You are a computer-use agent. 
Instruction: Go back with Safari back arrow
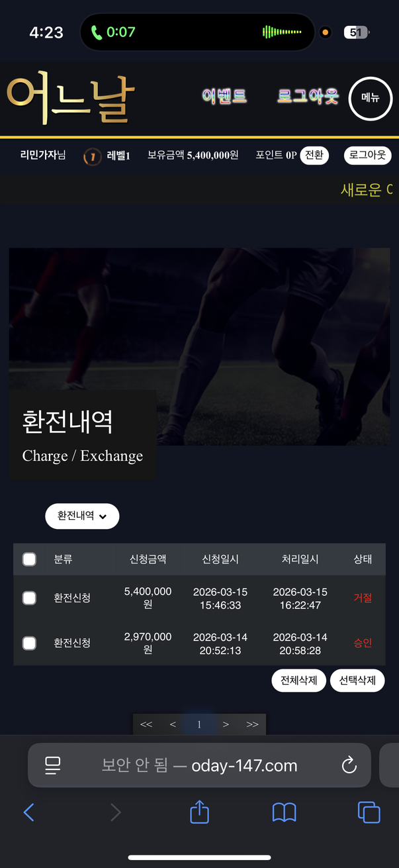click(x=29, y=812)
